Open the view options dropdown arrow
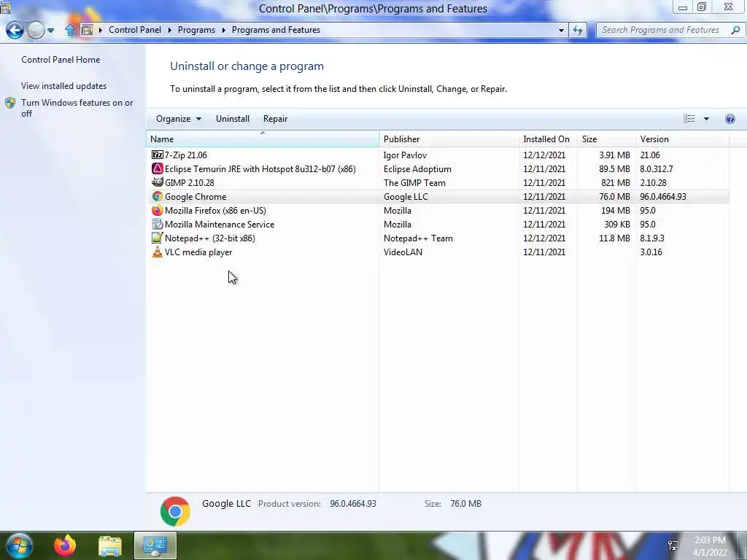Image resolution: width=747 pixels, height=560 pixels. click(706, 119)
